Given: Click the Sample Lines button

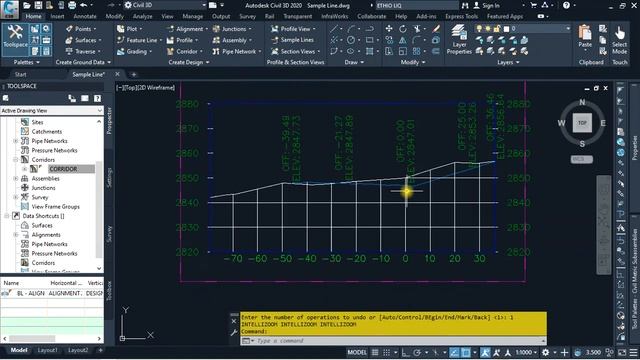Looking at the screenshot, I should (293, 40).
